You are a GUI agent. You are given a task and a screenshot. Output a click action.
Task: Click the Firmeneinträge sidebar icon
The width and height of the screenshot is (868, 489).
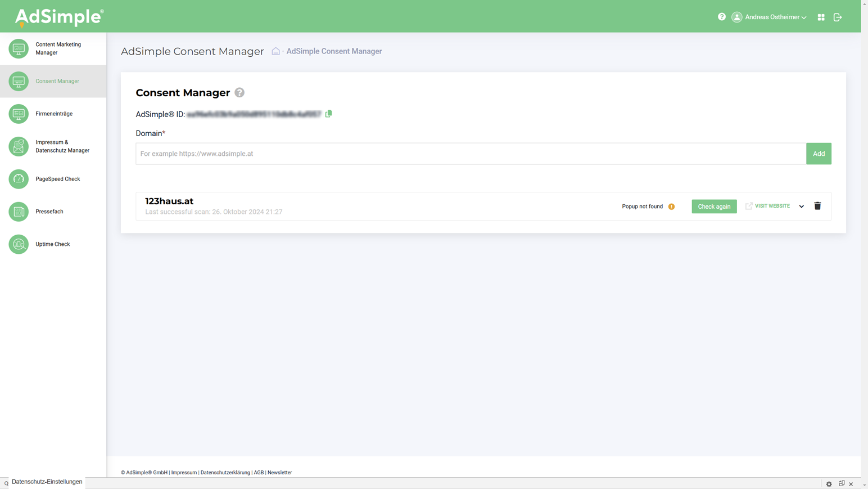click(x=19, y=114)
